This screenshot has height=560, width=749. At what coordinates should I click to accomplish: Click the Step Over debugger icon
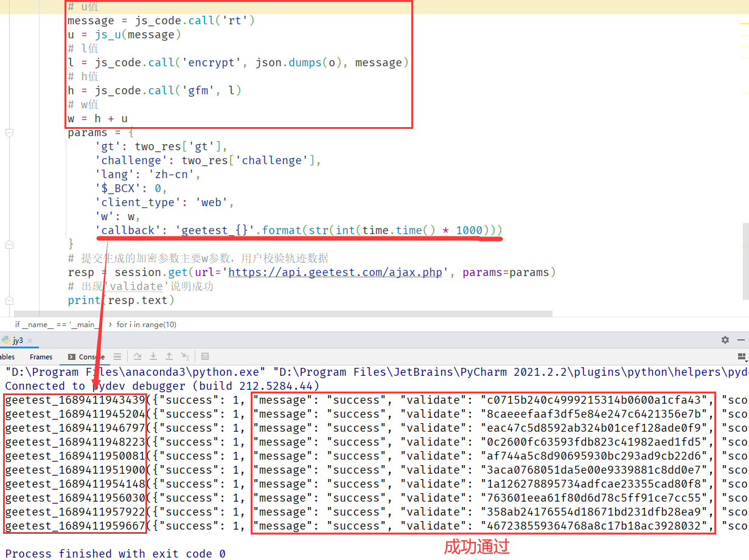138,357
